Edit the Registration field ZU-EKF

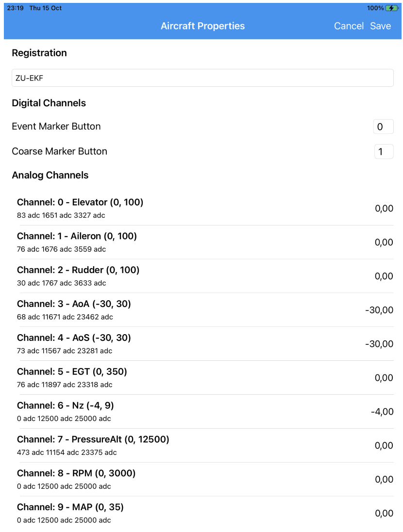202,78
